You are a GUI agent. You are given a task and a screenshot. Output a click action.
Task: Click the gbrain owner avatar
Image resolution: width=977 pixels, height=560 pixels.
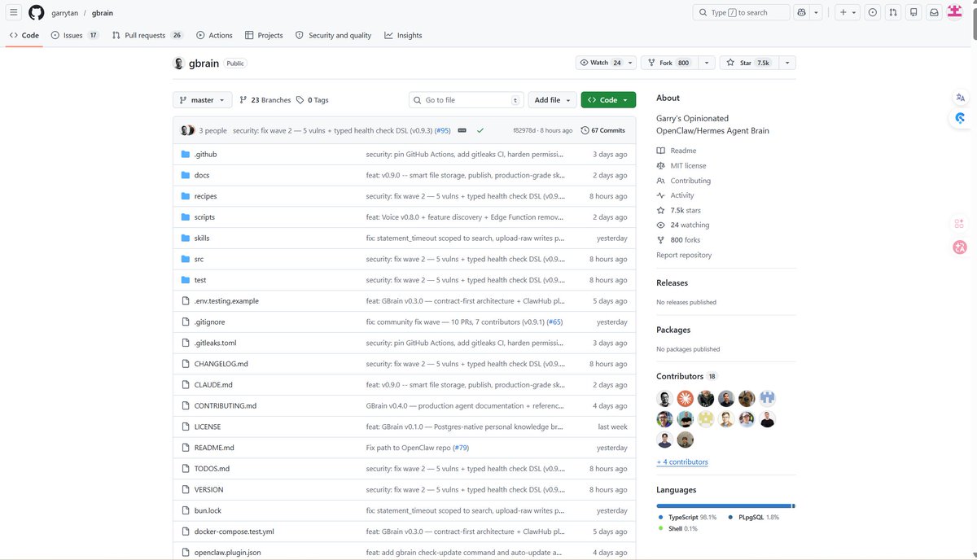click(179, 63)
